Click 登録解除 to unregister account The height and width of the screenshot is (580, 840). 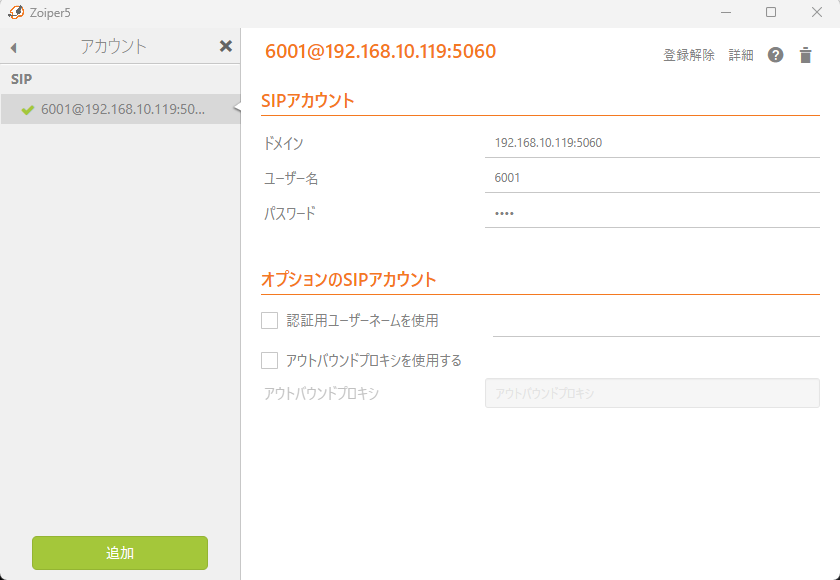click(689, 55)
